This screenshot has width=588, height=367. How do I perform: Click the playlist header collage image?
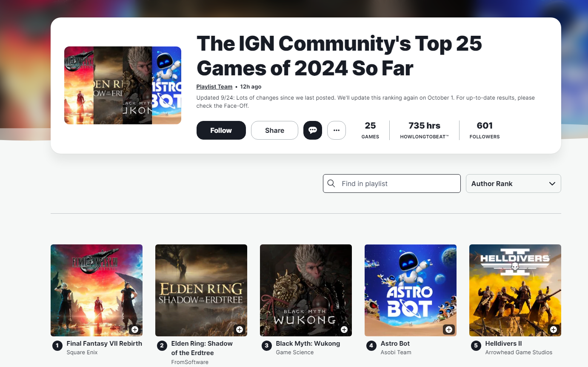(x=123, y=85)
